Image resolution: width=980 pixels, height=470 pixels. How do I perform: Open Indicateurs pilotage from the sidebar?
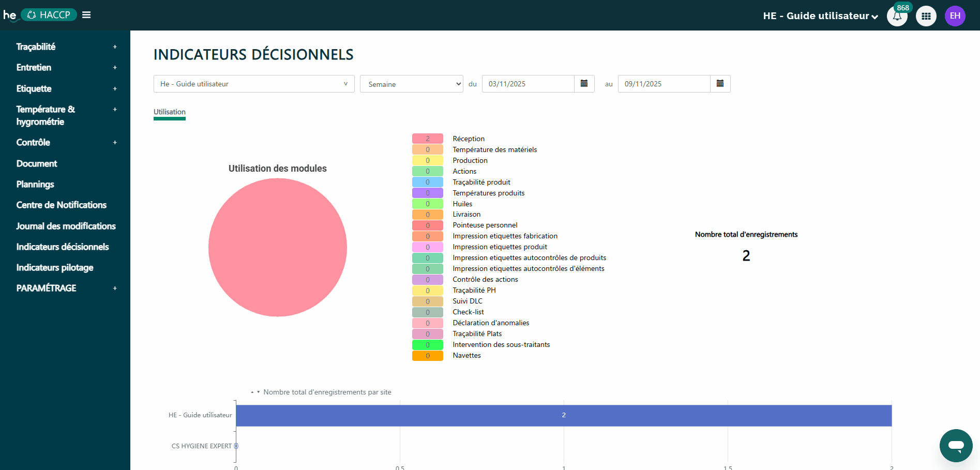(55, 267)
